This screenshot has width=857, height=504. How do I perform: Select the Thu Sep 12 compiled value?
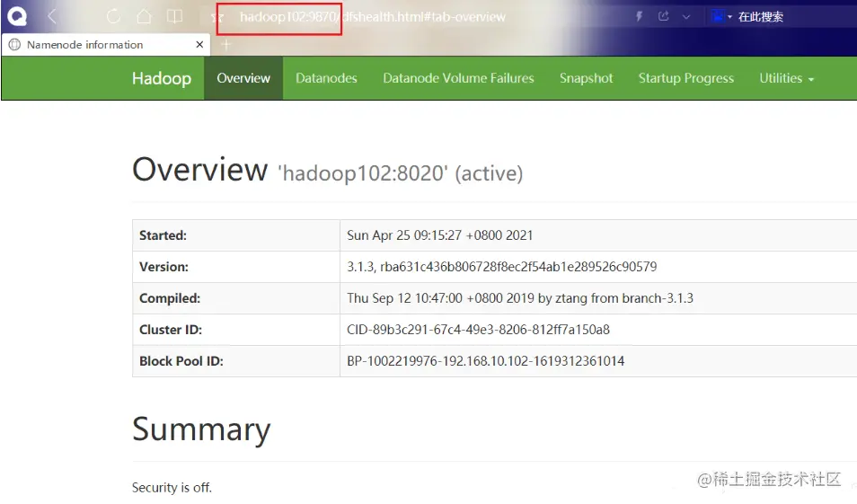520,298
